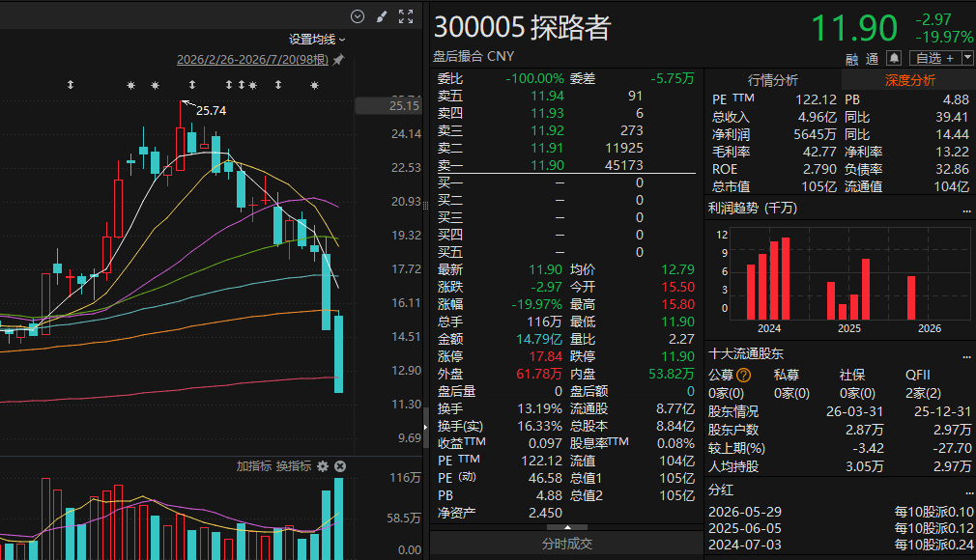
Task: Click the 跌停 value 11.90
Action: [677, 356]
